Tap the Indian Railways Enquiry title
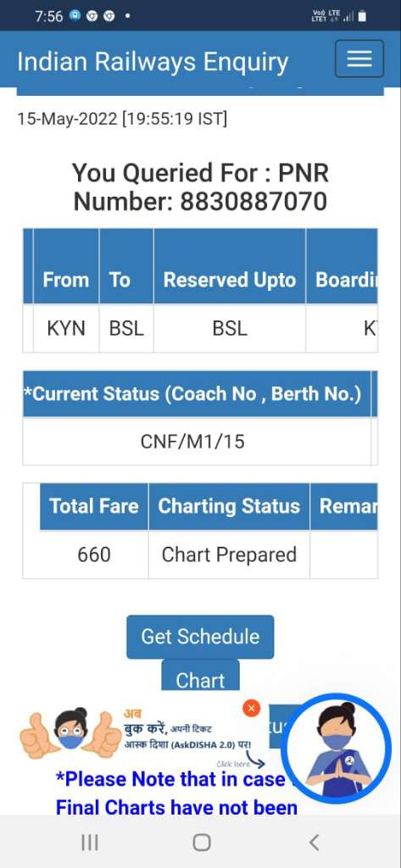 (153, 61)
